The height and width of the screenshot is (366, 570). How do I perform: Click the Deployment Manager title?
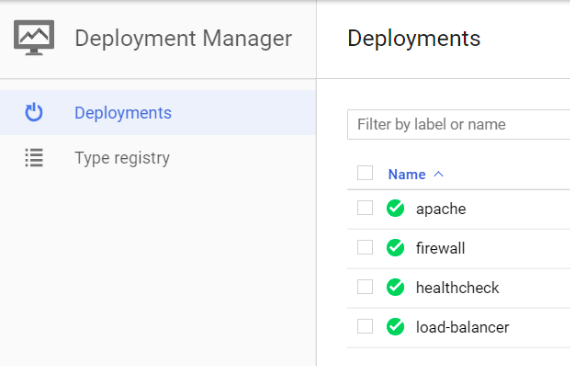[183, 39]
